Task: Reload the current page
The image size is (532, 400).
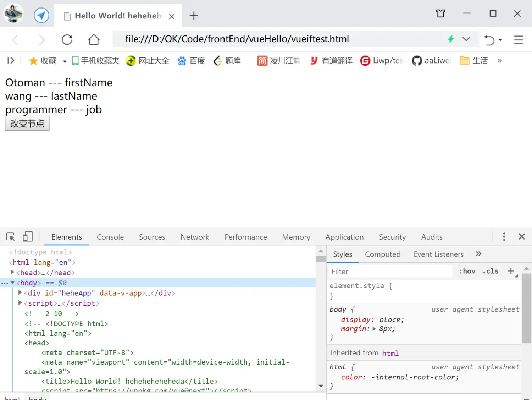Action: (67, 39)
